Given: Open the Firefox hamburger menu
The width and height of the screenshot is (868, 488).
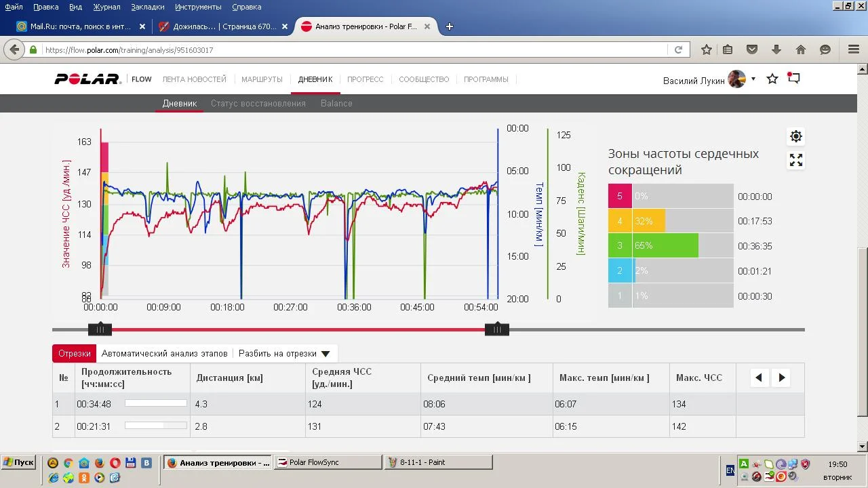Looking at the screenshot, I should pos(854,49).
